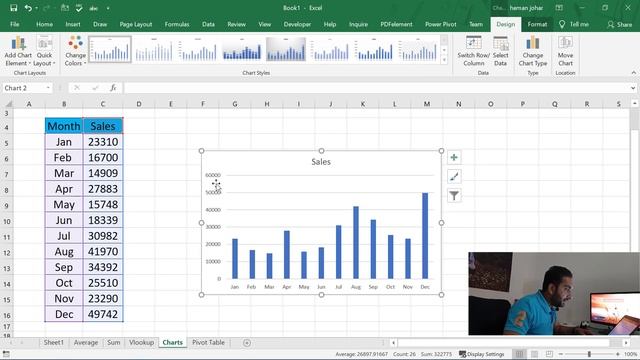Click the Chart Elements plus button
The height and width of the screenshot is (360, 640).
point(454,158)
